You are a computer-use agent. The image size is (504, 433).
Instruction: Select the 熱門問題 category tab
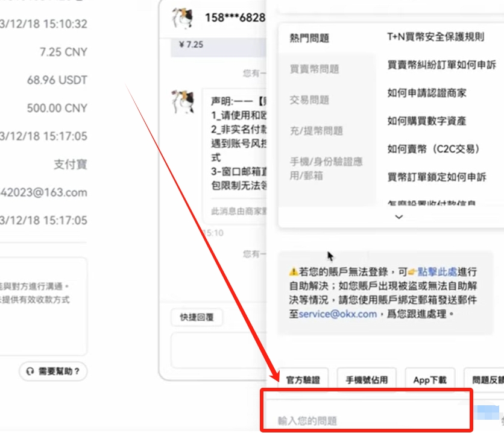(x=309, y=39)
